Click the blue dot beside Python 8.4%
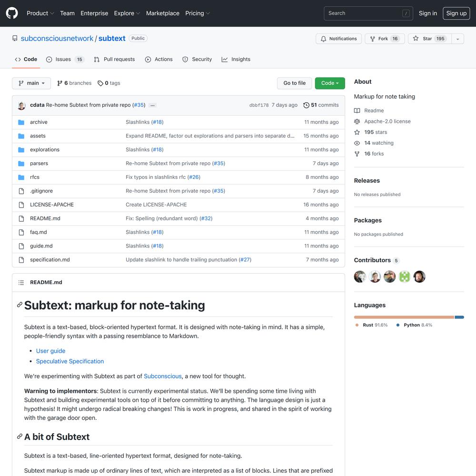Viewport: 476px width, 476px height. [397, 325]
